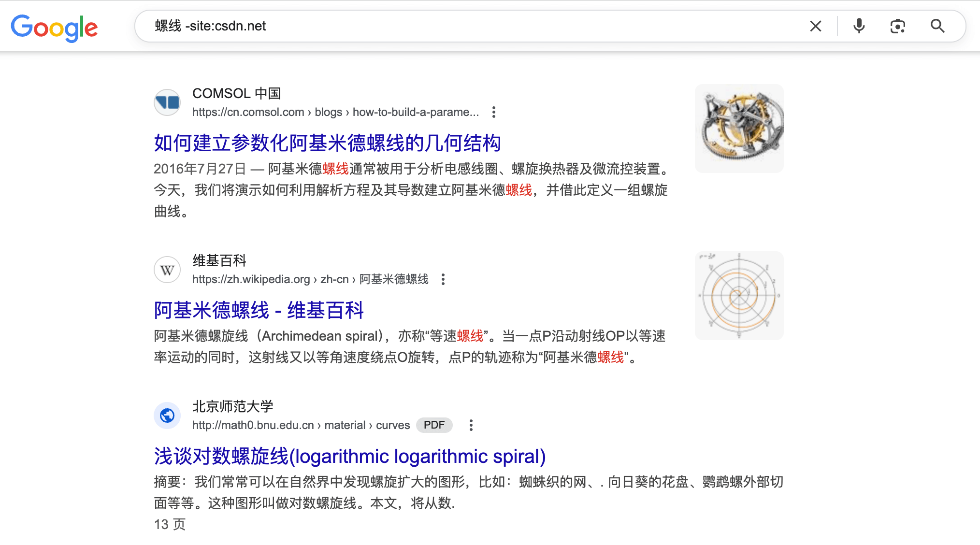Open Beijing Normal University result's three-dot menu
Screen dimensions: 980x545
click(471, 425)
